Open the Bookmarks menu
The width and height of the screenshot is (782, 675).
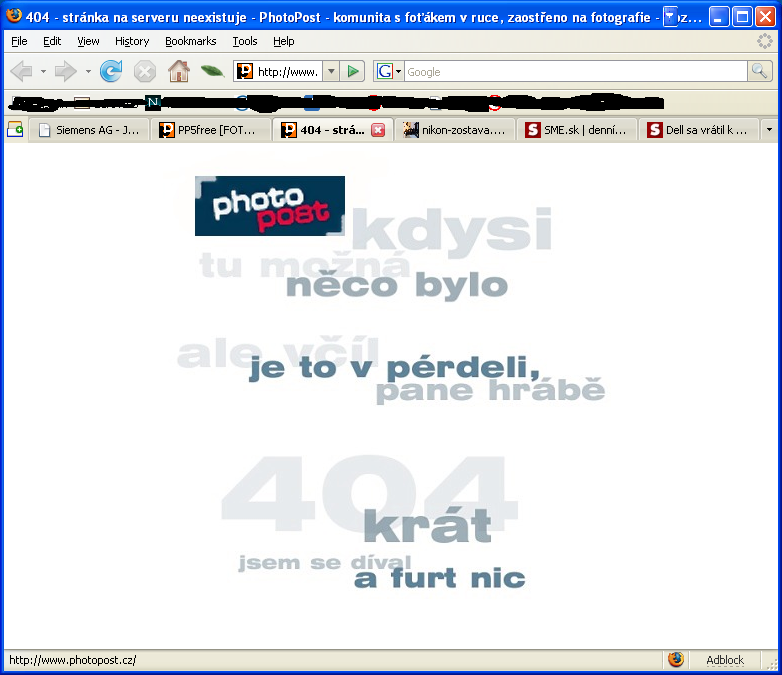point(190,41)
